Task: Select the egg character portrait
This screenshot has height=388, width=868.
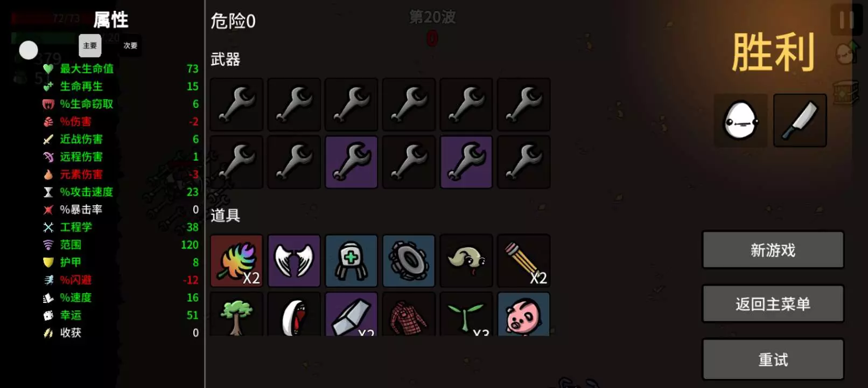Action: pos(741,120)
